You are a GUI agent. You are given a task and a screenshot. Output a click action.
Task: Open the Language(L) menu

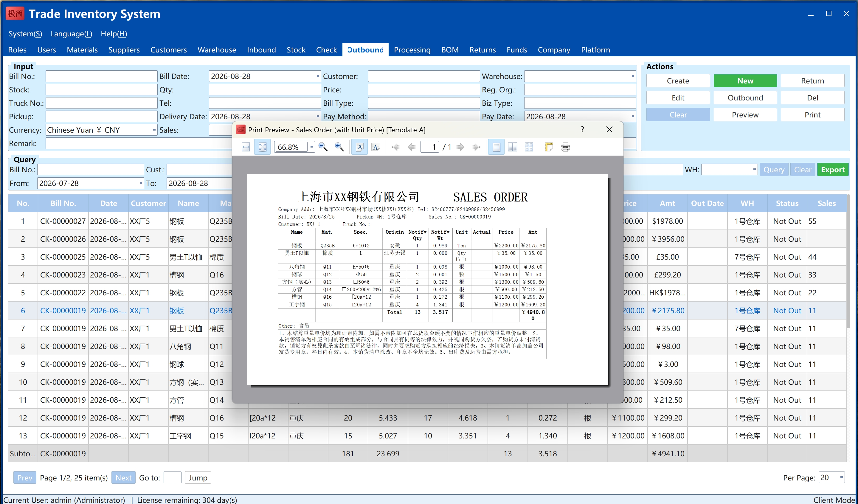[71, 34]
